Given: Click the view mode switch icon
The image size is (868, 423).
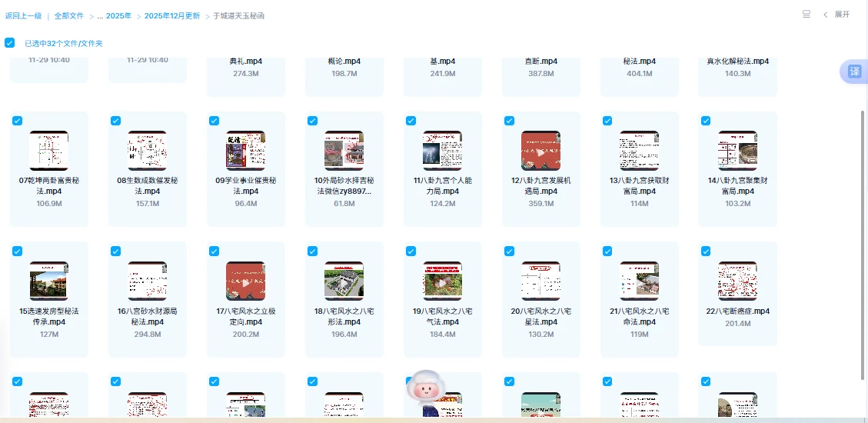Looking at the screenshot, I should [x=806, y=15].
